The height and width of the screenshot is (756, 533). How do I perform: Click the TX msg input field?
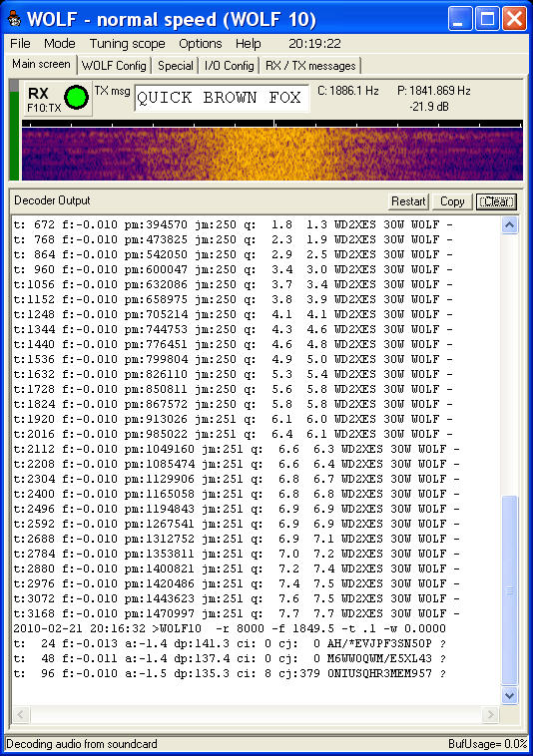pyautogui.click(x=222, y=98)
